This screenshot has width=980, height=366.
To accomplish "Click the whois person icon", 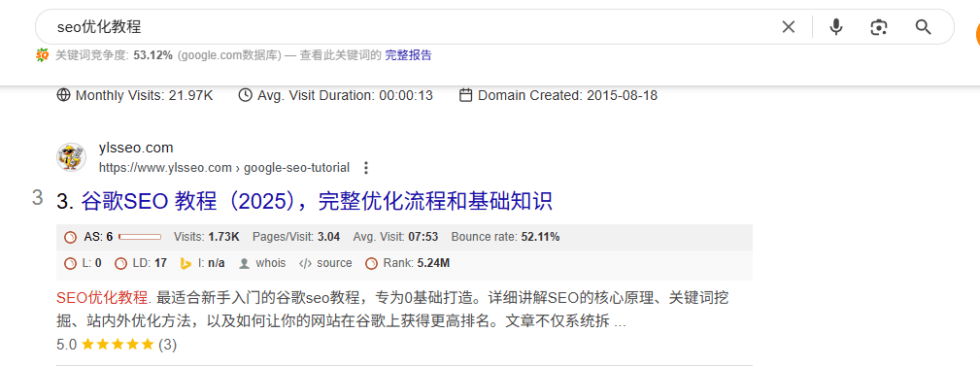I will [245, 263].
